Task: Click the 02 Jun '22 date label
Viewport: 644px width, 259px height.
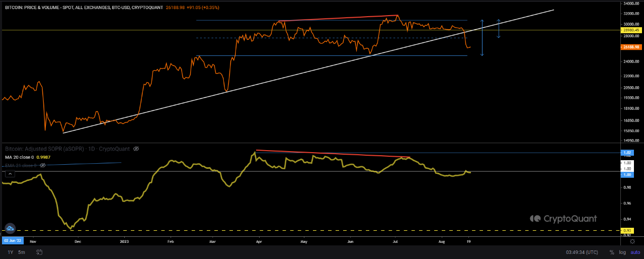Action: tap(13, 241)
